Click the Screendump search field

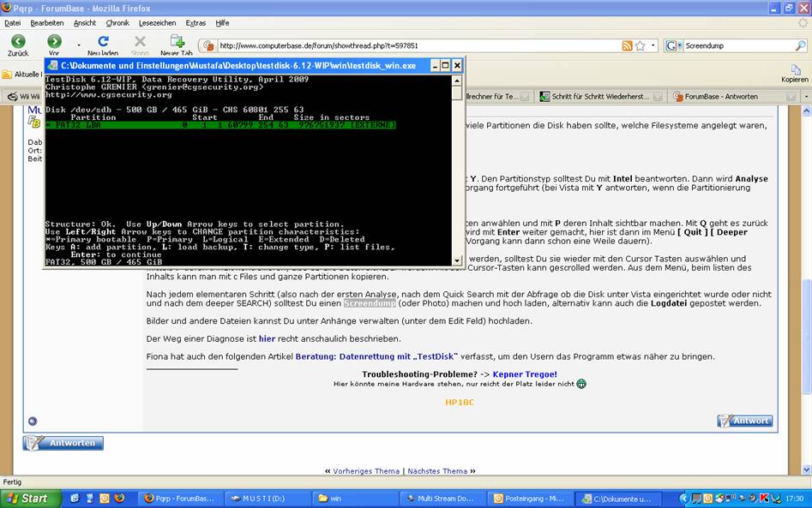[738, 45]
